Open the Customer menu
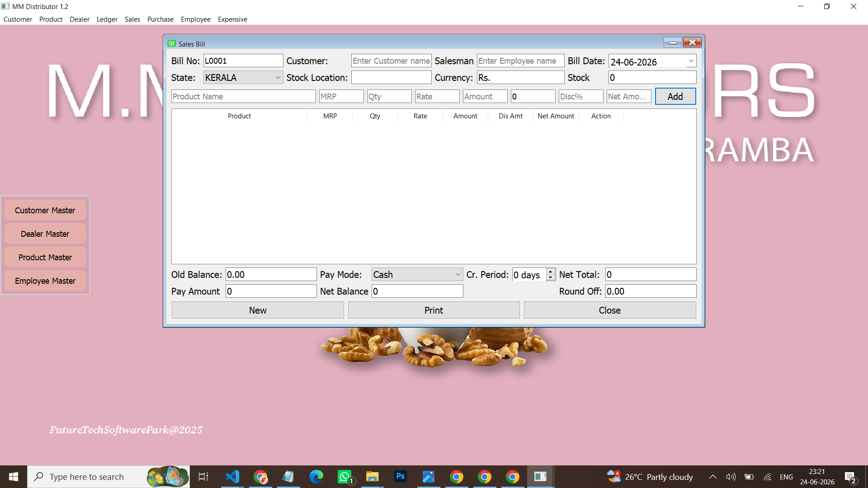Viewport: 868px width, 488px height. pyautogui.click(x=18, y=19)
